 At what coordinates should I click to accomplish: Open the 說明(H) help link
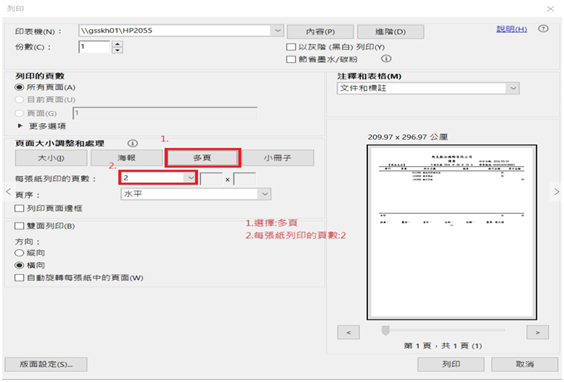[511, 29]
